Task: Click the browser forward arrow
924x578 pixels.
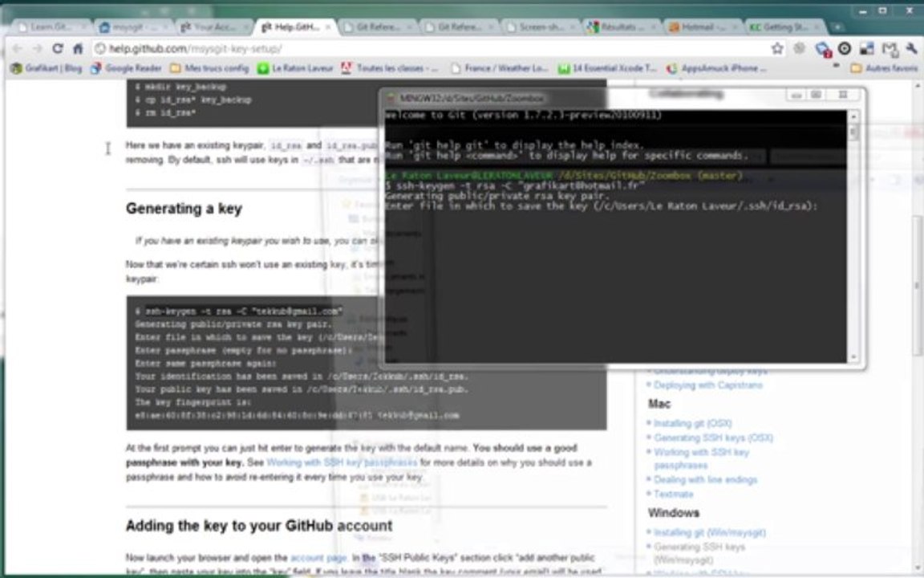Action: [x=37, y=48]
